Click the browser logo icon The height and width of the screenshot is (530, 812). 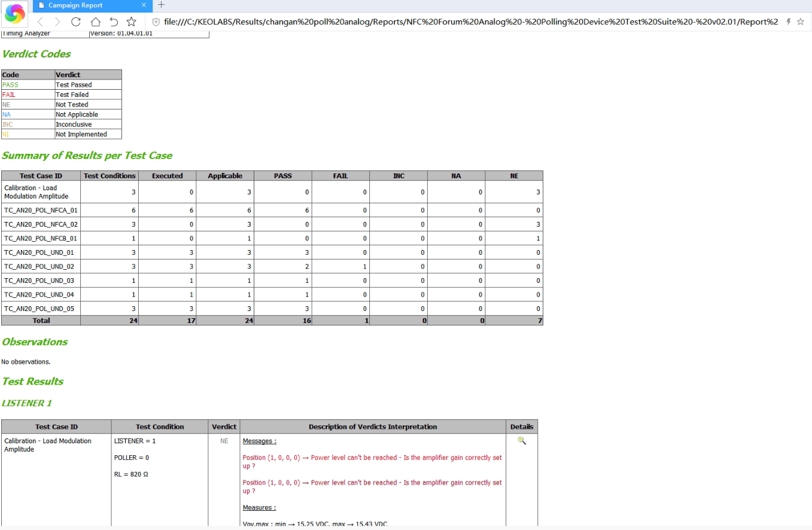coord(14,13)
